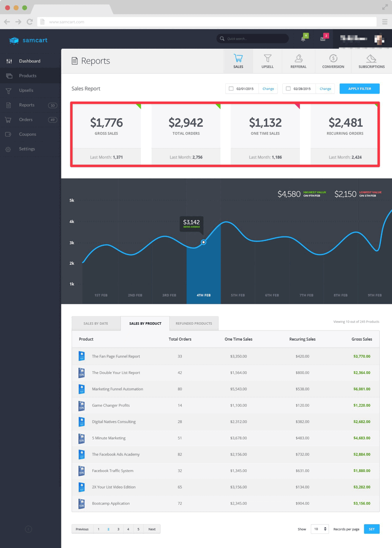Select the $2,942 Total Orders card

pyautogui.click(x=186, y=134)
